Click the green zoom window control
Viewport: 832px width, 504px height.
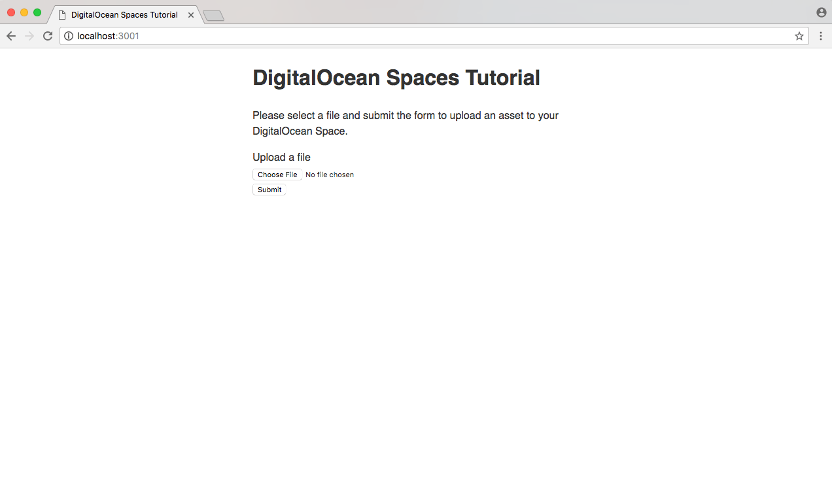point(37,12)
